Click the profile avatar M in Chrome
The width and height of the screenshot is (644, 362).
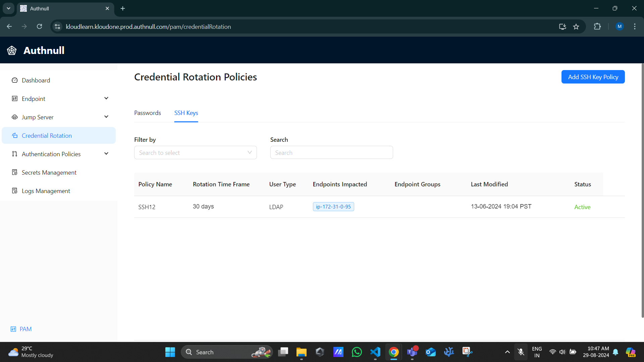pyautogui.click(x=620, y=26)
